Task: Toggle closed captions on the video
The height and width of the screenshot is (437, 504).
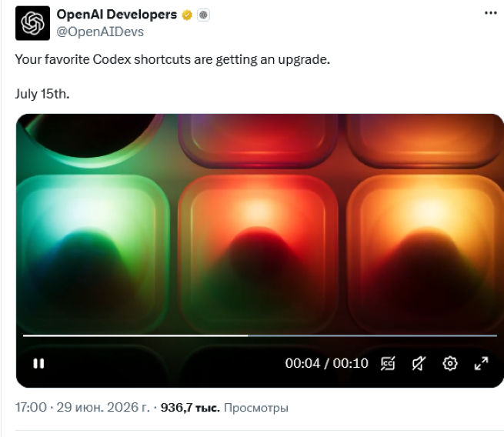Action: pos(388,363)
